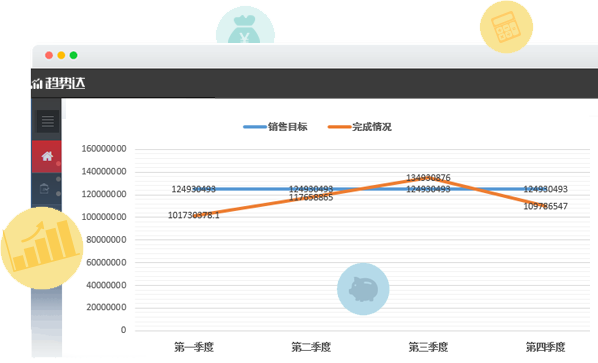Click the blue piggy bank icon
The image size is (598, 363).
[363, 289]
